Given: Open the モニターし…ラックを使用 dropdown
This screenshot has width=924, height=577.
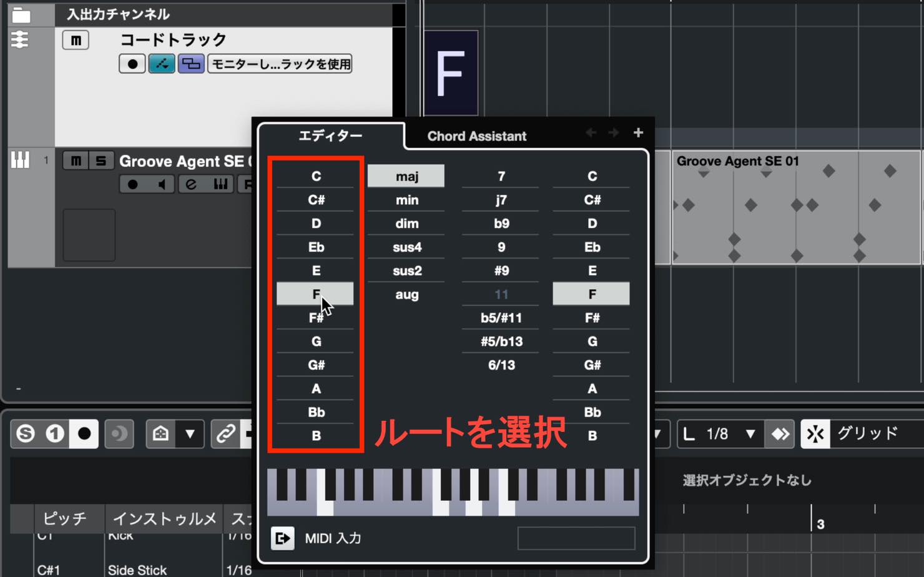Looking at the screenshot, I should 280,64.
